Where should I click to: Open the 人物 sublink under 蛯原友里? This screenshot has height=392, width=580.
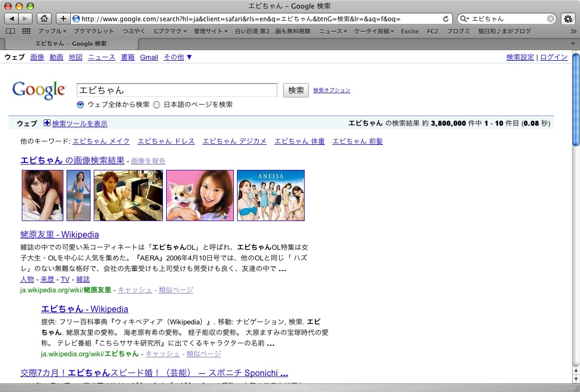pos(27,280)
